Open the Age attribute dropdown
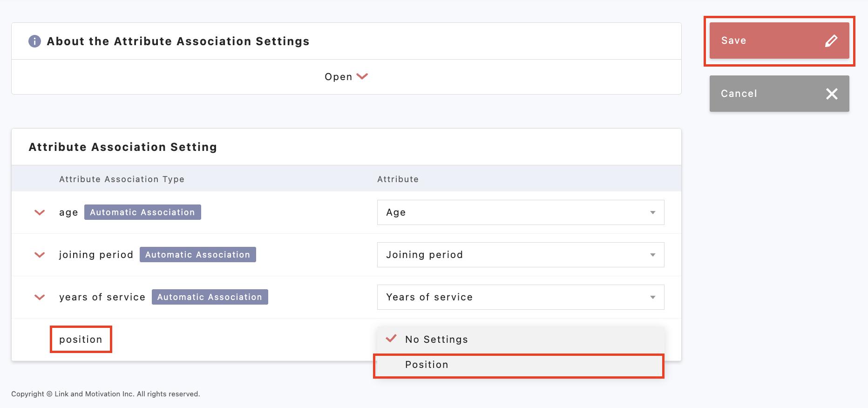This screenshot has width=868, height=408. click(x=520, y=212)
